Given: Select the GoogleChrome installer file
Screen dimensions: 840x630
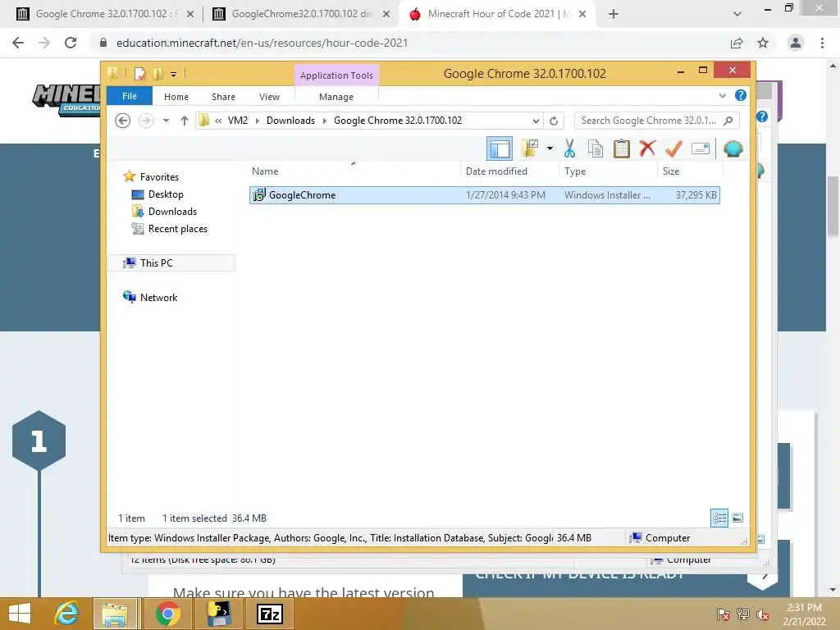Looking at the screenshot, I should 484,195.
